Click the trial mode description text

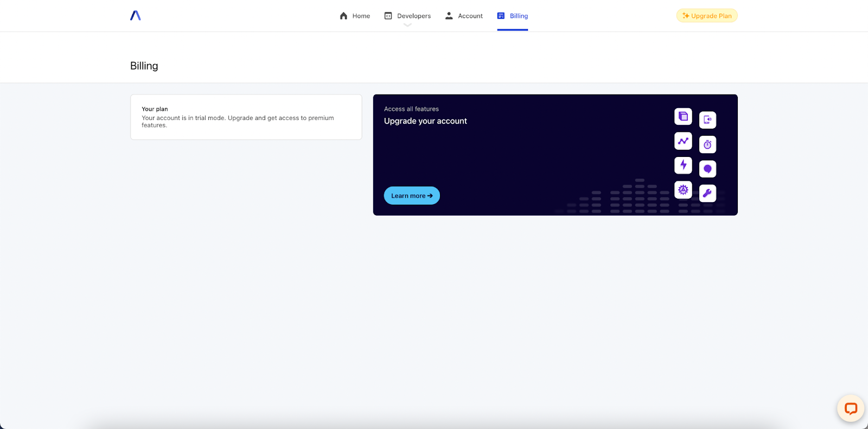[238, 122]
